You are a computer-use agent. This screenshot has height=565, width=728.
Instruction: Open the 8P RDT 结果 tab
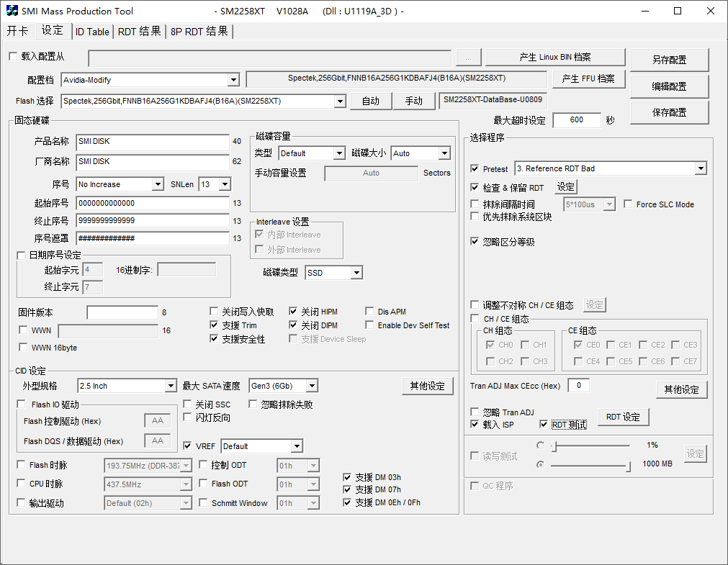tap(199, 32)
